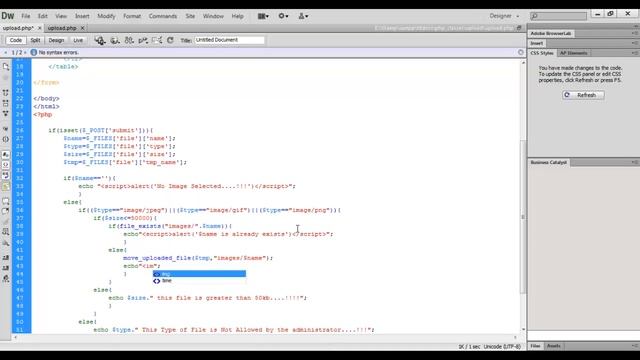Click the circular icon at right of syntax bar
Viewport: 640px width, 360px height.
point(520,52)
